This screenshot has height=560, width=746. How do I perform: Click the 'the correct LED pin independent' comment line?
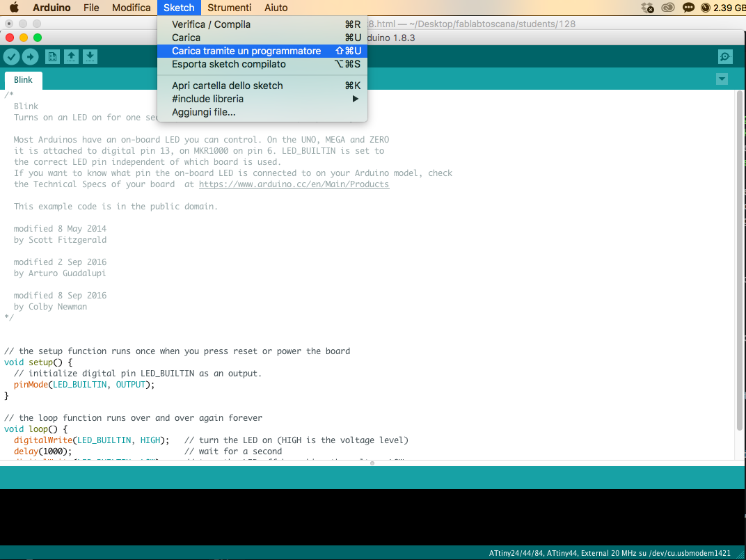pos(148,162)
